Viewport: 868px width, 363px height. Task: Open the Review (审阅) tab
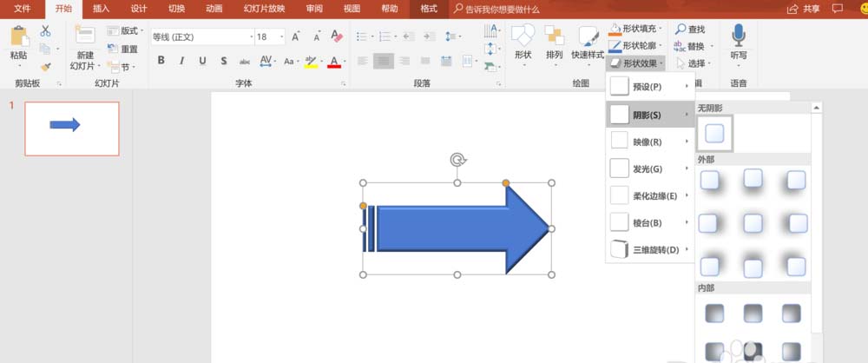coord(314,9)
